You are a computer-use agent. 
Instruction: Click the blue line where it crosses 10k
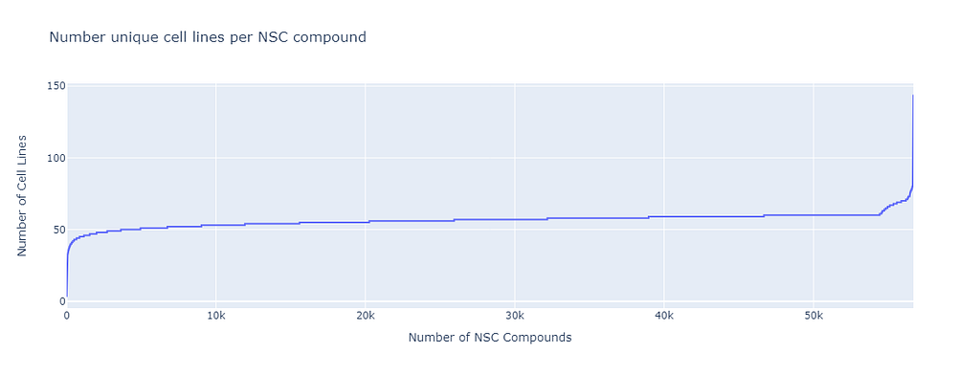click(x=216, y=225)
